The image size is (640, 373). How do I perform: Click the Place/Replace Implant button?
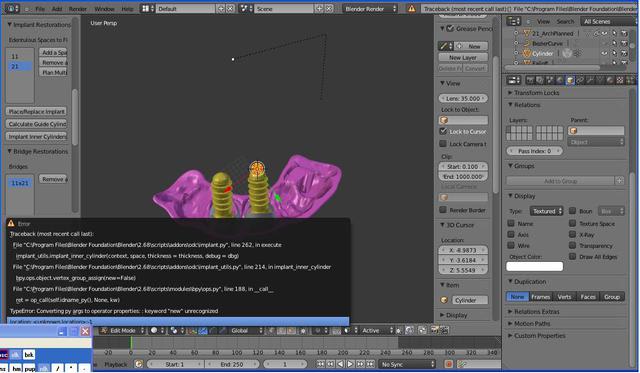click(37, 111)
